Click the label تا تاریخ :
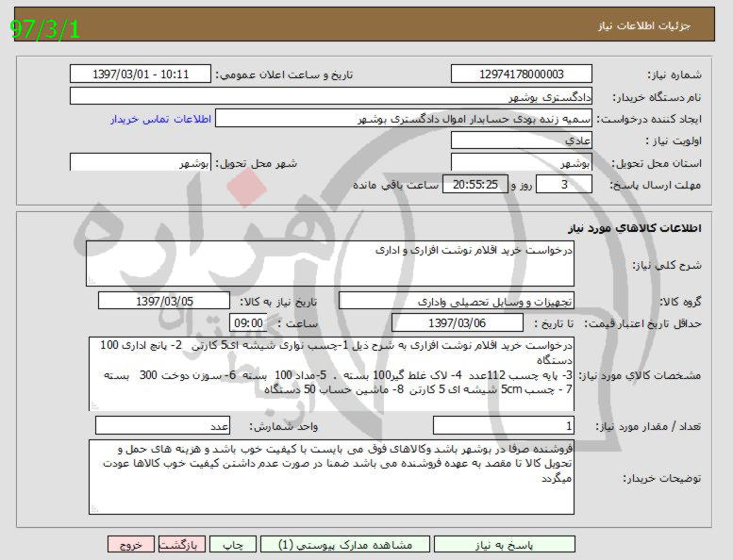 pyautogui.click(x=554, y=323)
